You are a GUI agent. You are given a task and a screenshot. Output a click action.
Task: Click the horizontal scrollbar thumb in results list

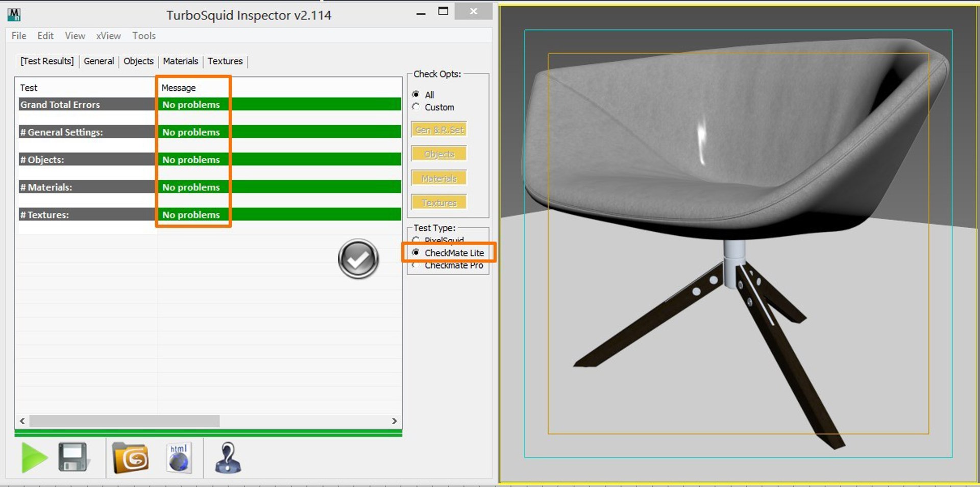(x=125, y=421)
